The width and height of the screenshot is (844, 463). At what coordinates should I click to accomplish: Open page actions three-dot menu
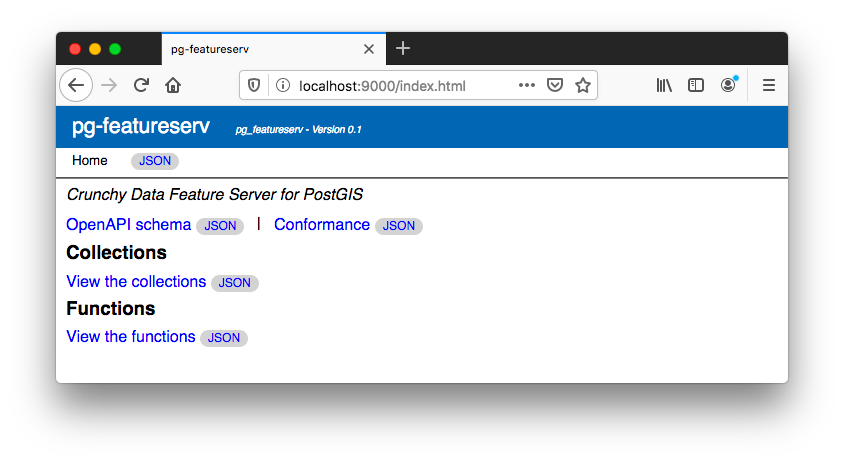pyautogui.click(x=526, y=85)
